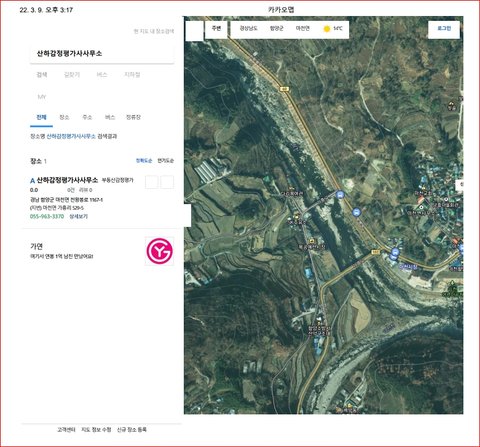Click the bus stop icon near 마천시장
480x447 pixels.
pyautogui.click(x=395, y=252)
